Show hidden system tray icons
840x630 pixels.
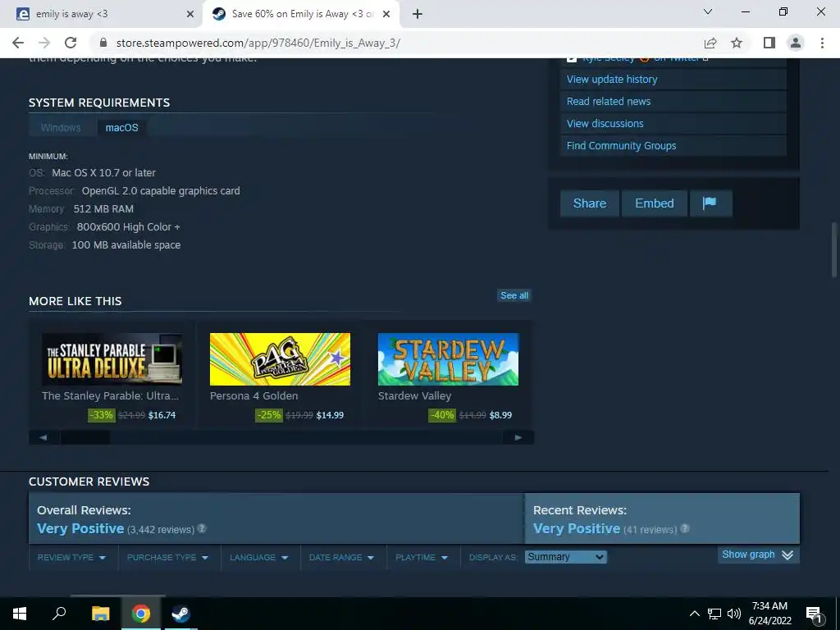[694, 614]
